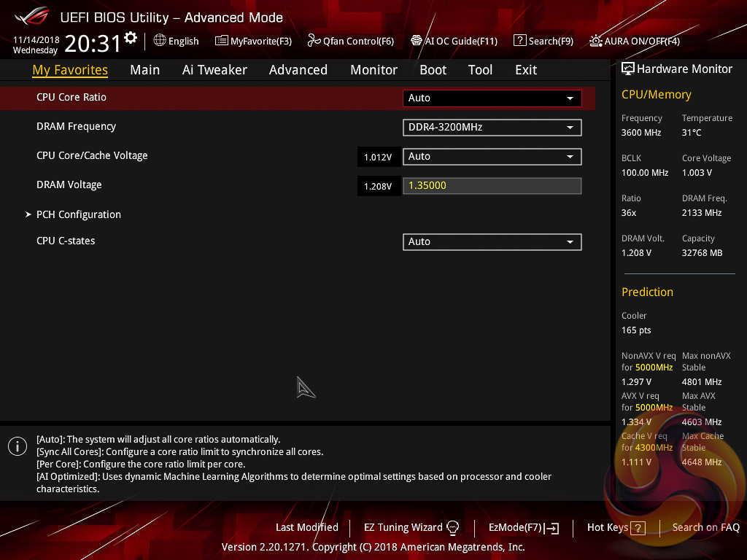Image resolution: width=747 pixels, height=560 pixels.
Task: Click the settings gear next to the clock
Action: click(131, 38)
